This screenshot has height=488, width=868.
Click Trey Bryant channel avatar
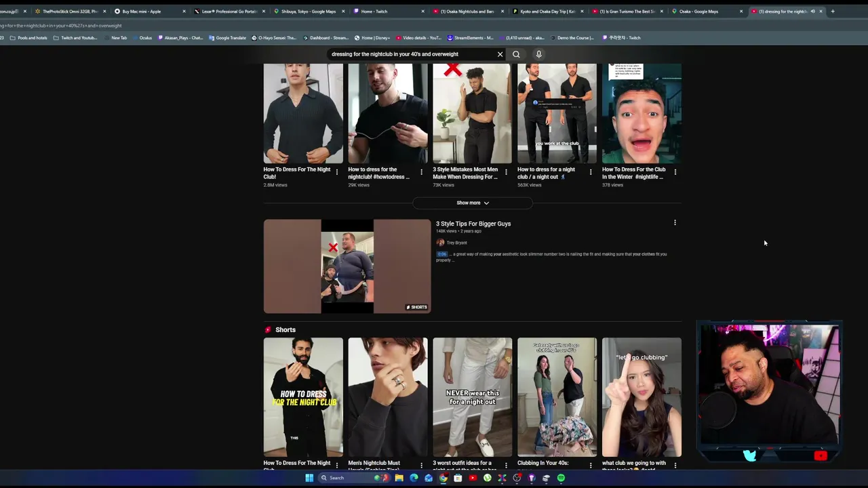[x=440, y=243]
